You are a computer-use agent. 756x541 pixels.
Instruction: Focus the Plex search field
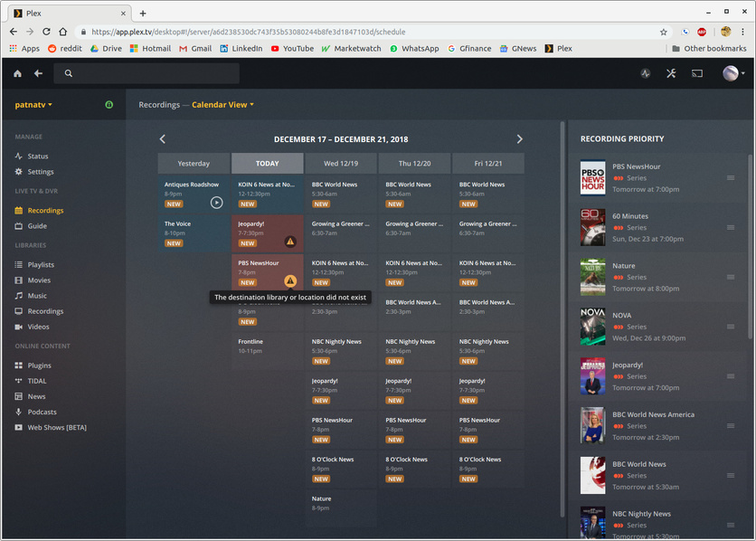pos(146,73)
